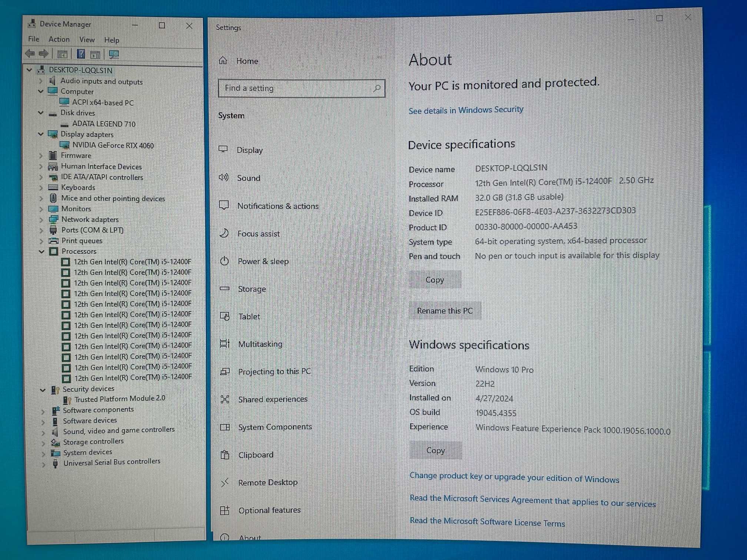Click See details in Windows Security link
Viewport: 747px width, 560px height.
[465, 109]
